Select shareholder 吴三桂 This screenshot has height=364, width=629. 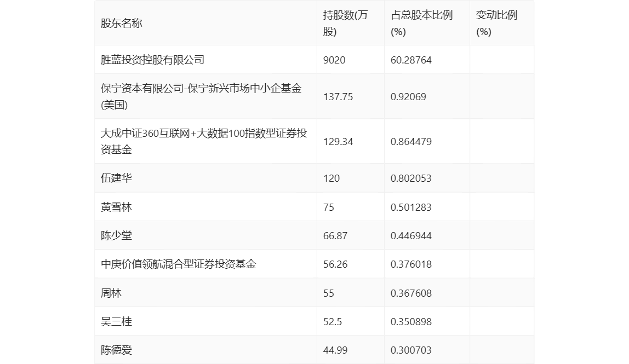click(x=116, y=321)
